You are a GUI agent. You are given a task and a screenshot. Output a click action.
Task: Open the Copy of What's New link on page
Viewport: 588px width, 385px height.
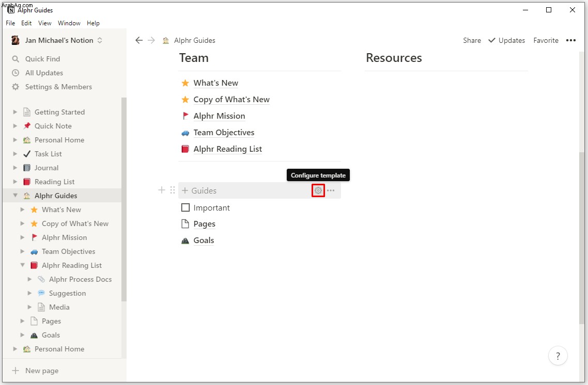(231, 99)
